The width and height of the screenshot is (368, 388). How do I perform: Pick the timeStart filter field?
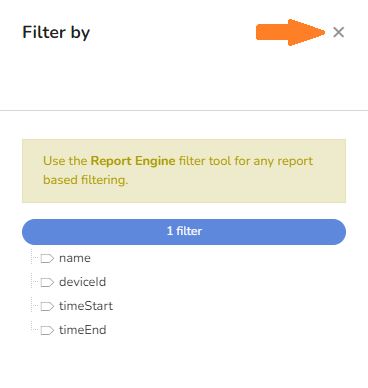pyautogui.click(x=86, y=306)
